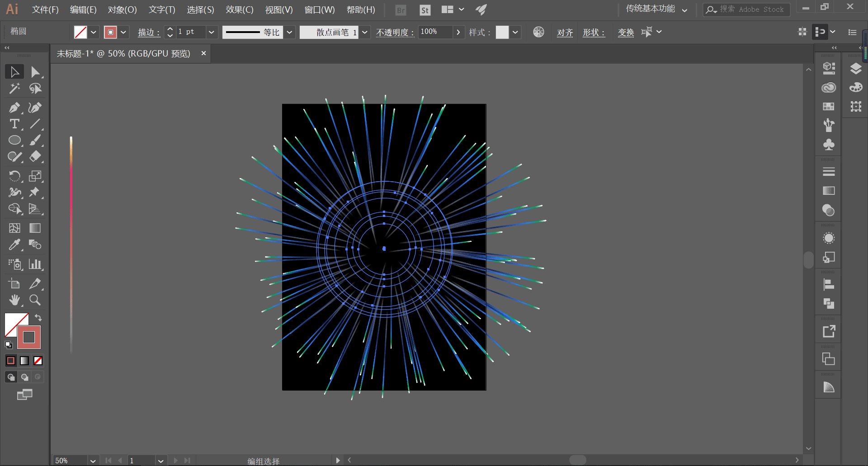Open the 50% zoom level dropdown
The width and height of the screenshot is (868, 466).
point(93,461)
